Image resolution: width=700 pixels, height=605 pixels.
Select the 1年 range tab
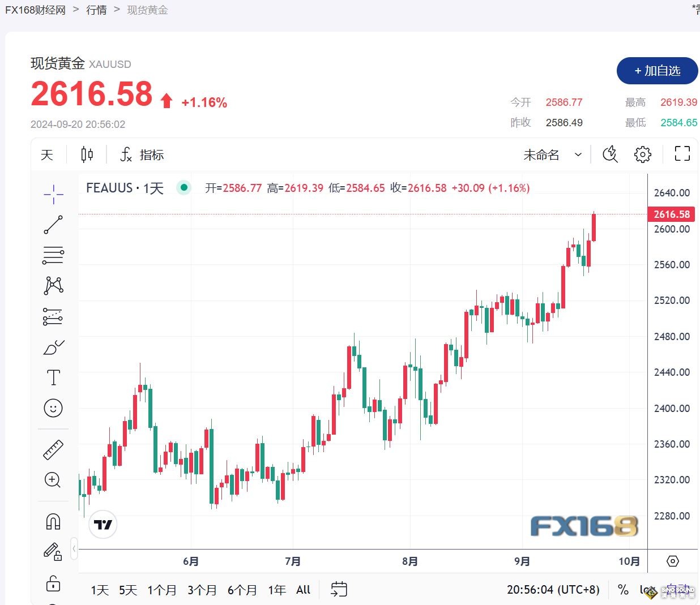click(x=276, y=590)
